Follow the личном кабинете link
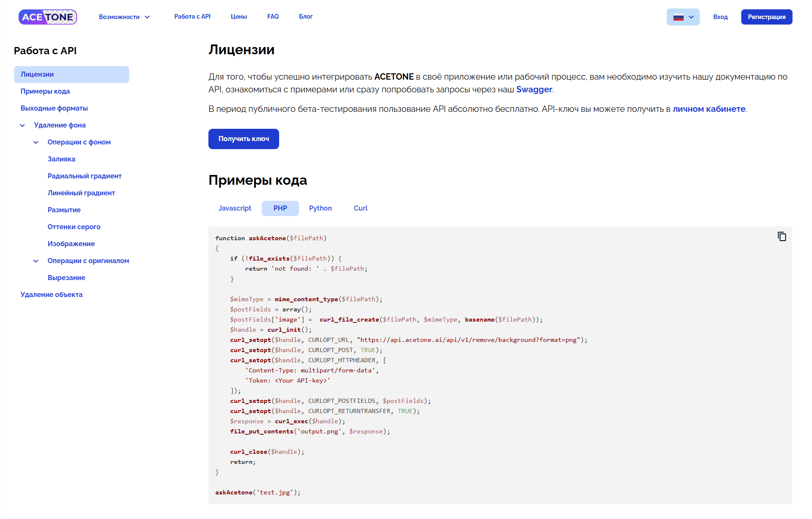Viewport: 812px width, 519px height. 709,109
